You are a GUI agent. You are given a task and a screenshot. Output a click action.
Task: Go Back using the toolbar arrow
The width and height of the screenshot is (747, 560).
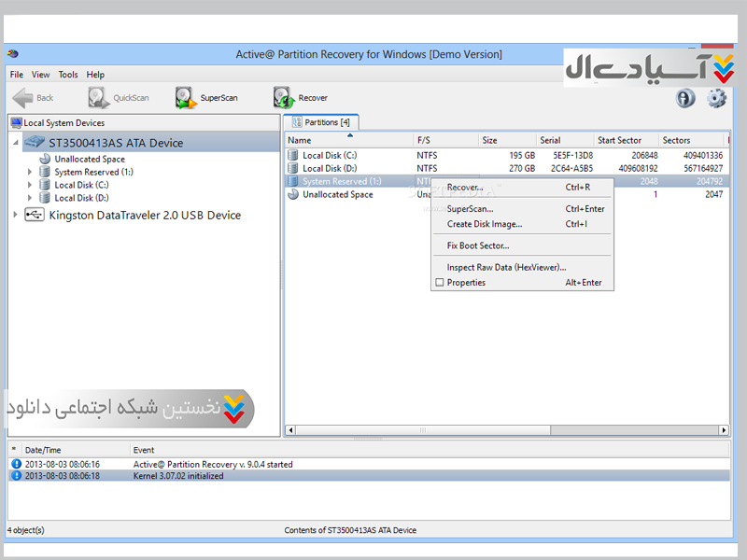coord(23,97)
